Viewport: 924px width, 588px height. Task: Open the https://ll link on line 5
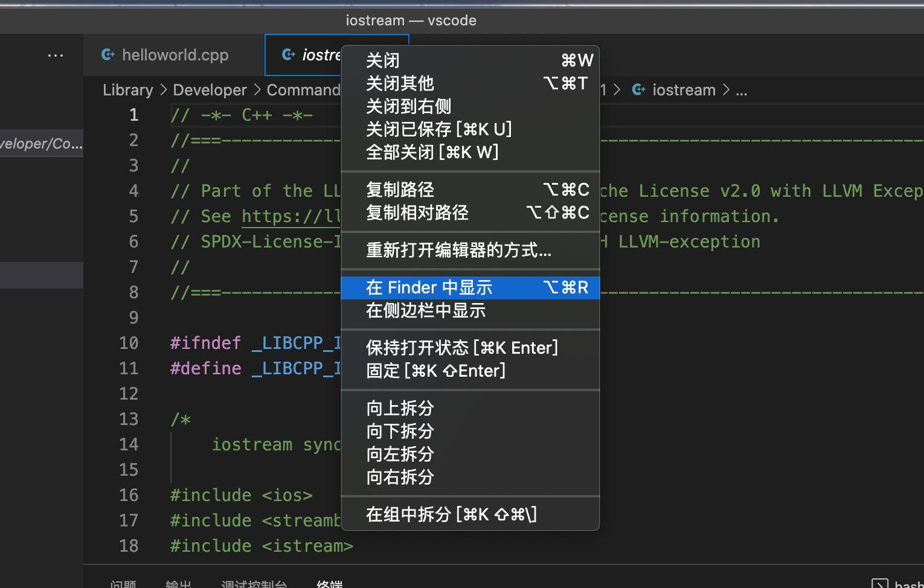[x=290, y=216]
